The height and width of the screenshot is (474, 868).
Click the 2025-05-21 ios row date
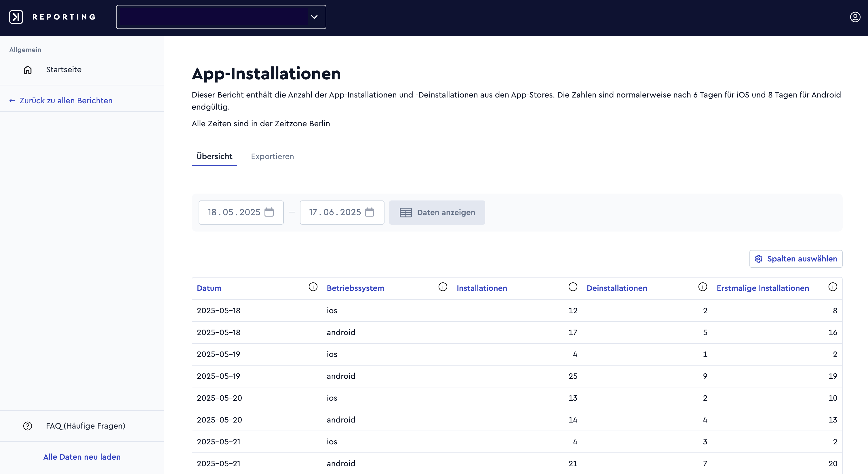(x=219, y=442)
